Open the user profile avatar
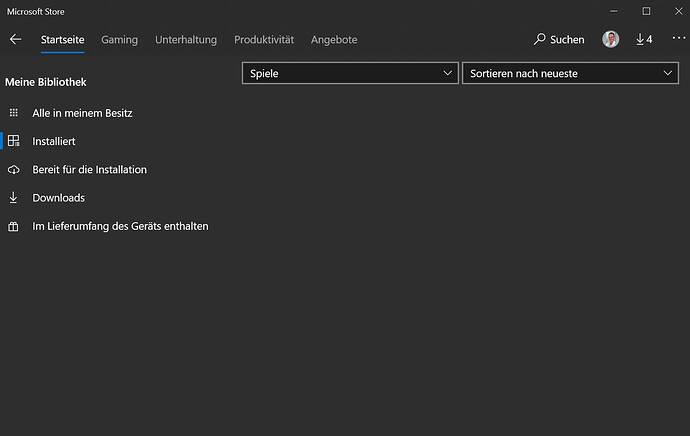690x436 pixels. click(x=610, y=40)
